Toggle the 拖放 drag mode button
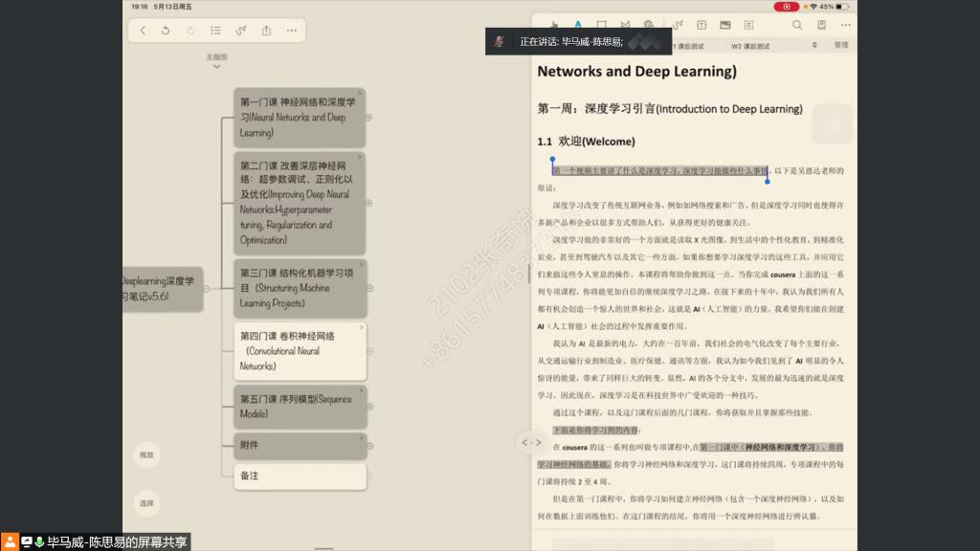The height and width of the screenshot is (551, 980). click(145, 455)
